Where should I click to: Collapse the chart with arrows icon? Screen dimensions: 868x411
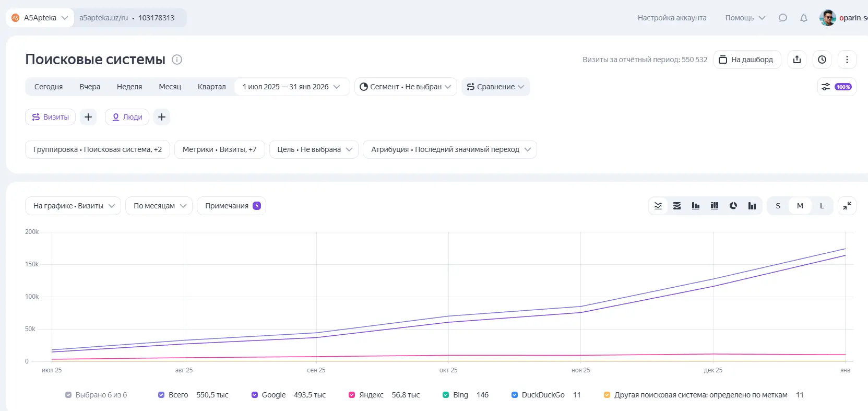[847, 206]
